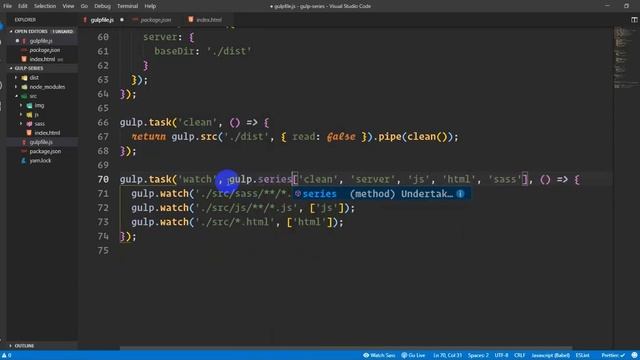Click the Watch Sass status bar button

tap(379, 356)
